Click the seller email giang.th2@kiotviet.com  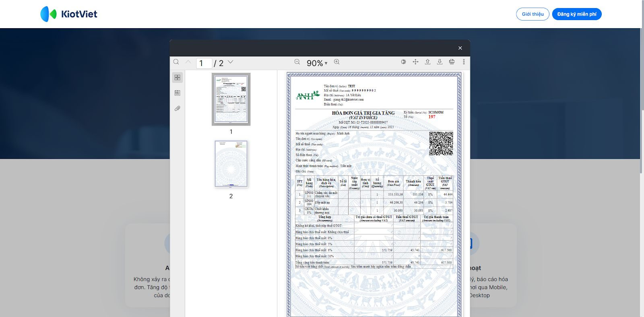coord(349,100)
